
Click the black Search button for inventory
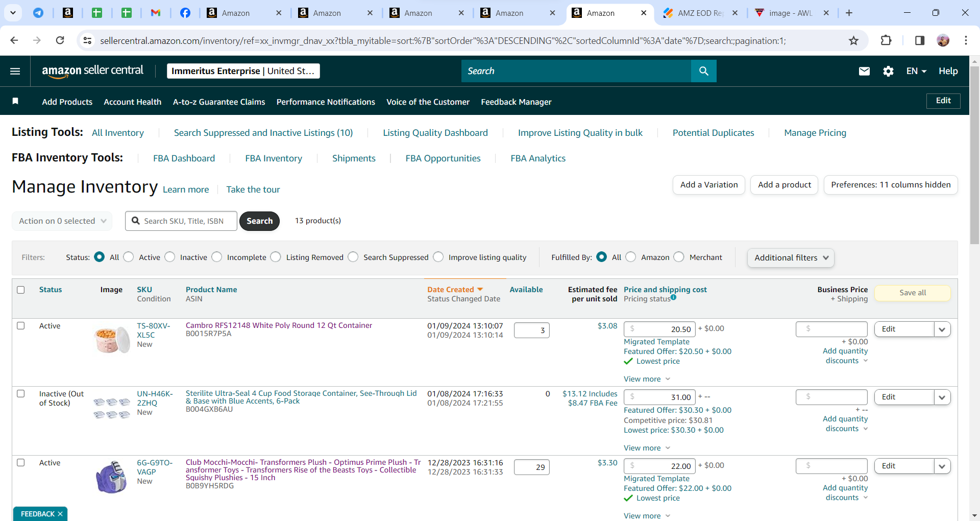click(259, 221)
